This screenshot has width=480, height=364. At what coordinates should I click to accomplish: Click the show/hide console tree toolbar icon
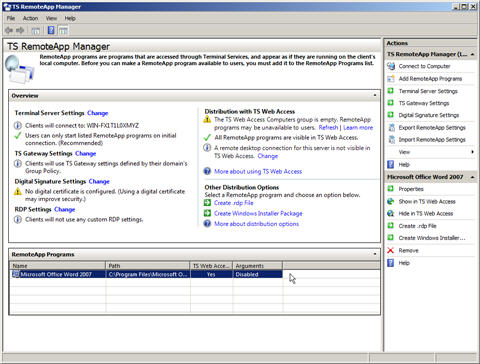pos(36,31)
